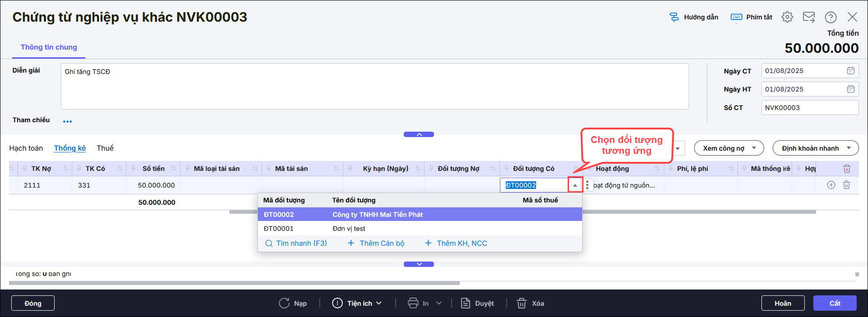Switch to the Thống kê tab

70,148
